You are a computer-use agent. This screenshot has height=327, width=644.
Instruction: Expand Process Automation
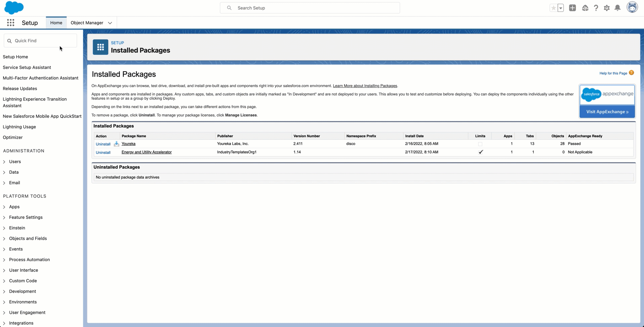4,260
